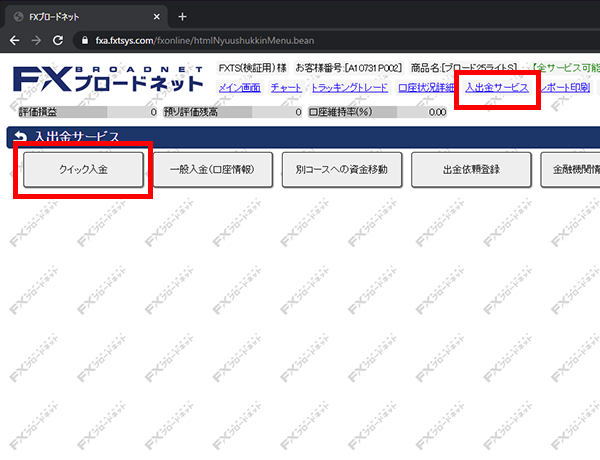This screenshot has width=600, height=460.
Task: Open a new browser tab
Action: click(183, 17)
